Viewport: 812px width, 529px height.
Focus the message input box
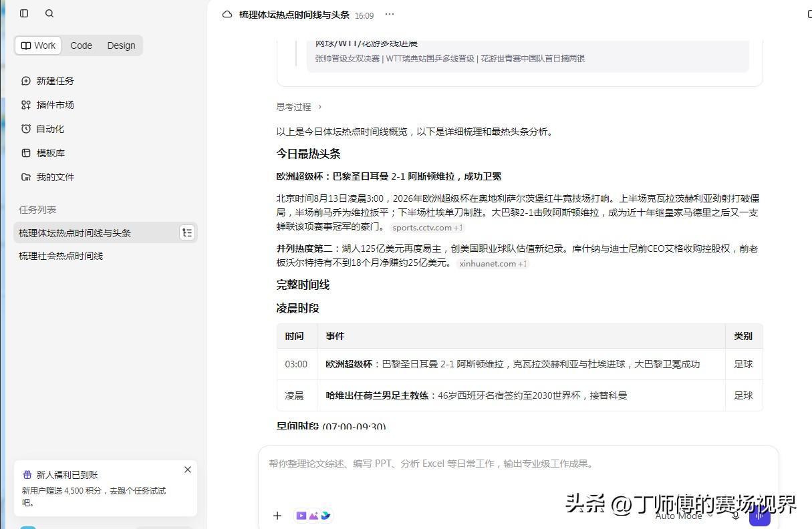coord(518,464)
